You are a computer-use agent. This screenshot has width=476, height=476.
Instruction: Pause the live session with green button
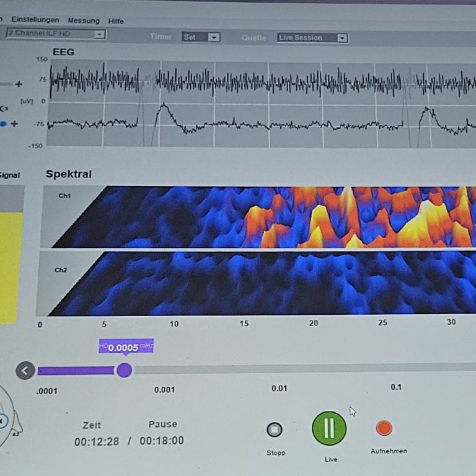pos(329,428)
